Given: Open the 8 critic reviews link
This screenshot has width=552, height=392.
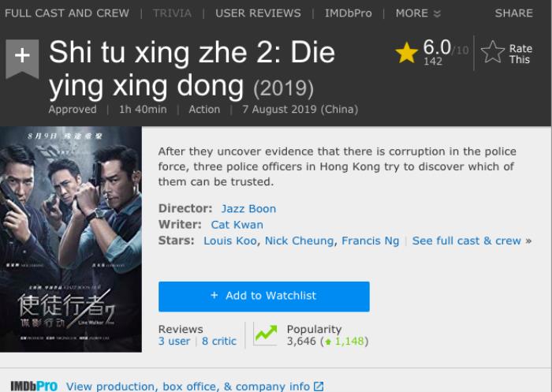Looking at the screenshot, I should pyautogui.click(x=219, y=341).
